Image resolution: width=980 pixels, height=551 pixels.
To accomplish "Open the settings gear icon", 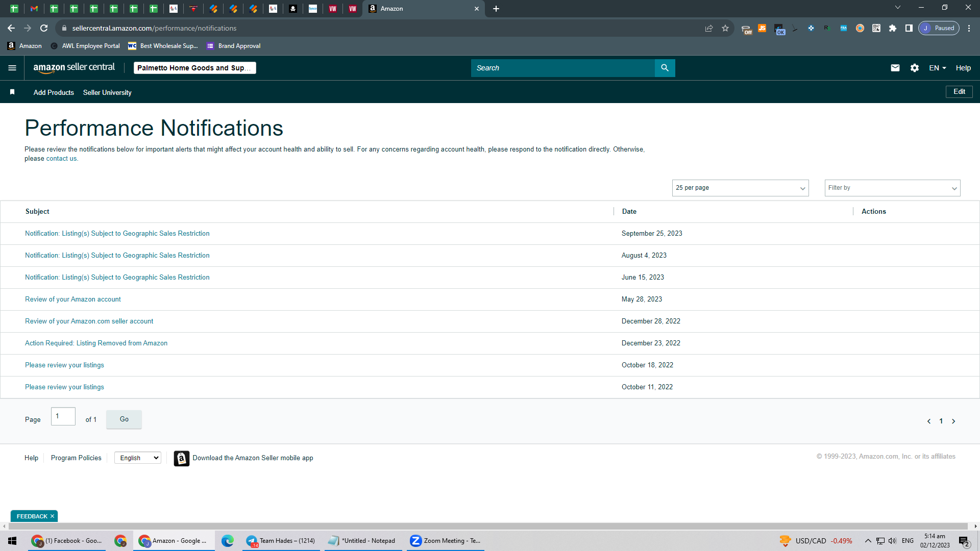I will (915, 68).
